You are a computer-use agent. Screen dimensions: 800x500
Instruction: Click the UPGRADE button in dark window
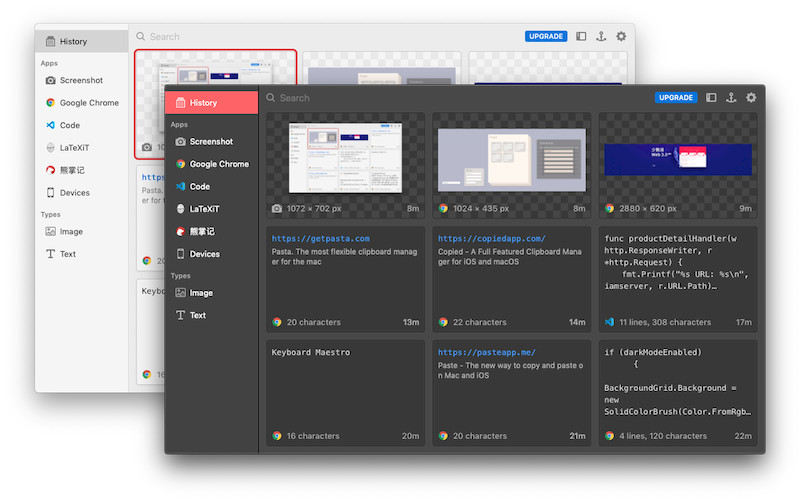676,97
